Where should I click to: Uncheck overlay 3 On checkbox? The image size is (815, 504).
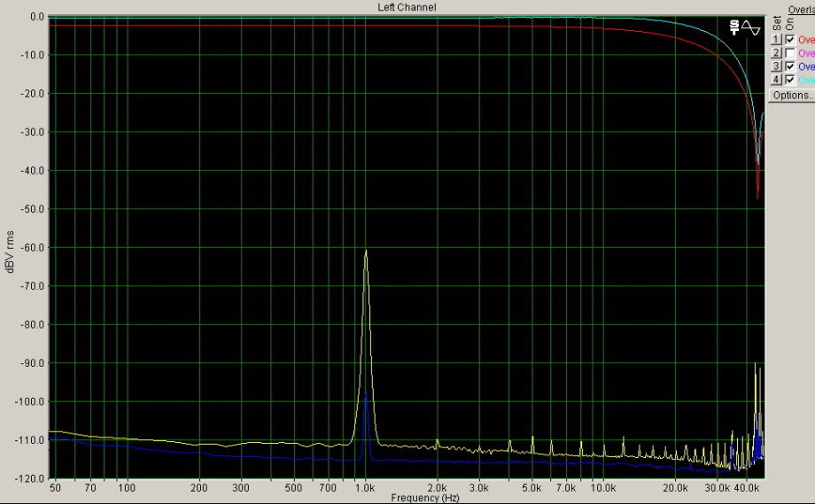790,66
